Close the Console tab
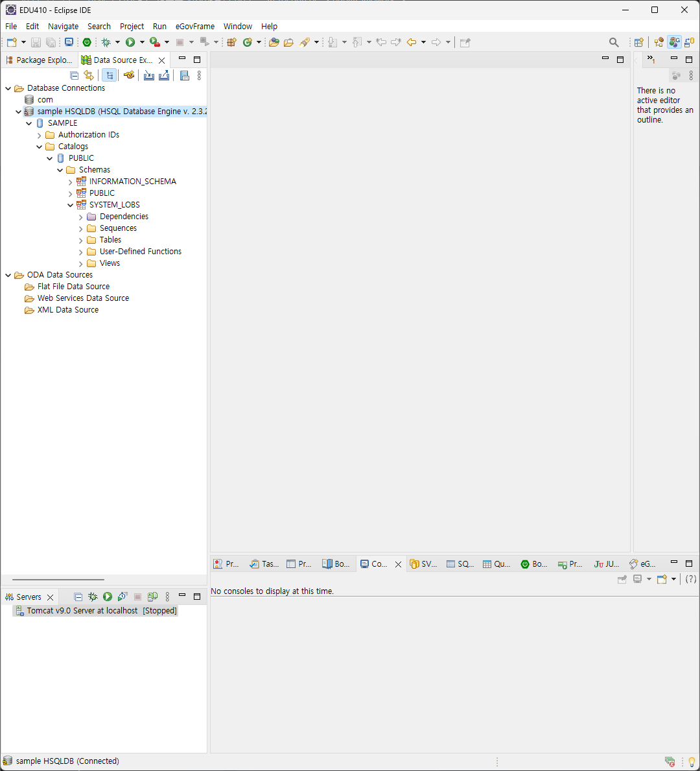Screen dimensions: 700x771 tap(398, 565)
